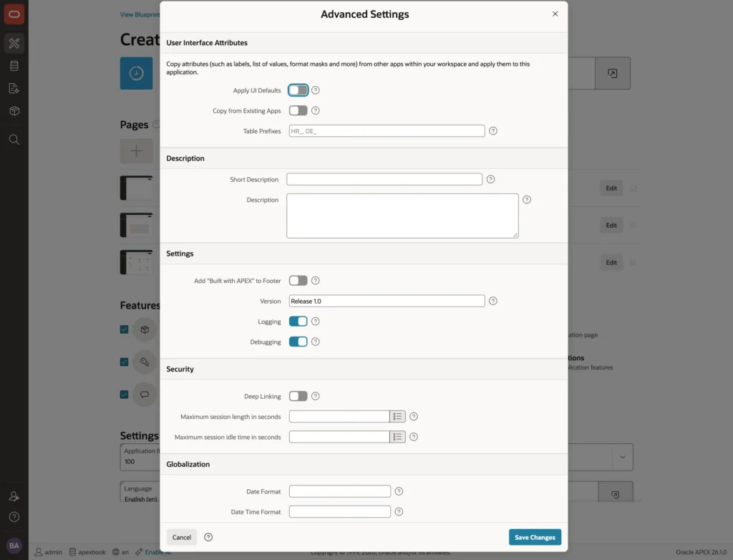Expand the dropdown chevron in background Settings row
733x560 pixels.
coord(622,457)
